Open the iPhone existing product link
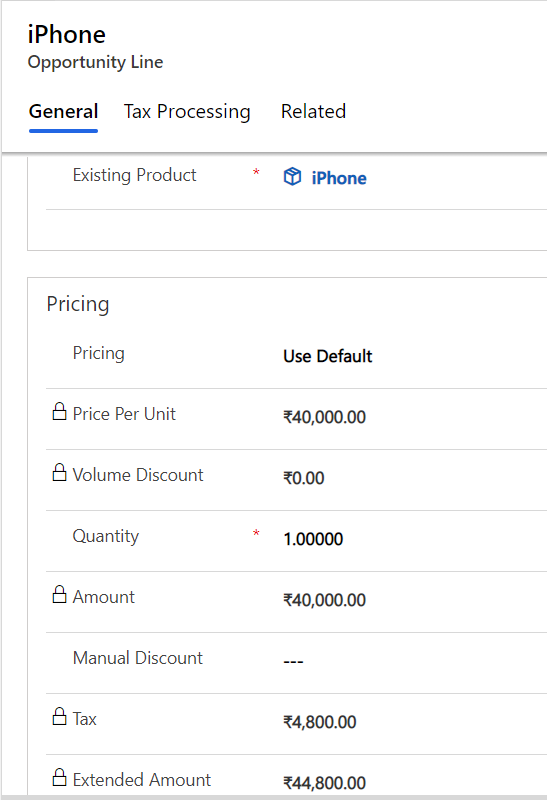Image resolution: width=547 pixels, height=800 pixels. (339, 178)
